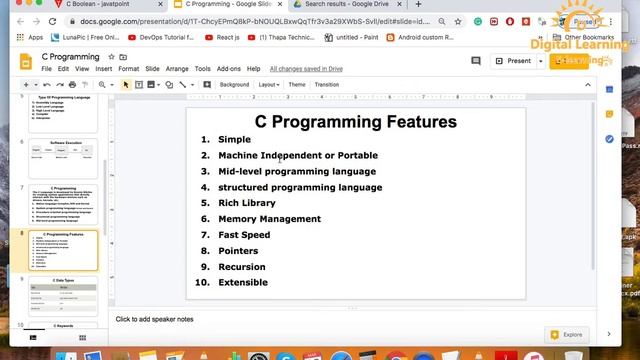Screen dimensions: 640x360
Task: Open the Insert menu
Action: pyautogui.click(x=104, y=69)
